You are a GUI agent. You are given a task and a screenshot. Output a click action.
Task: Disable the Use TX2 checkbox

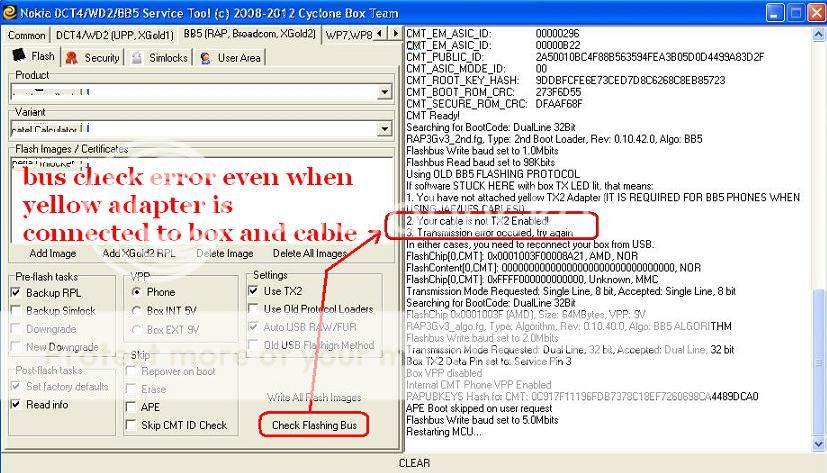(x=253, y=291)
